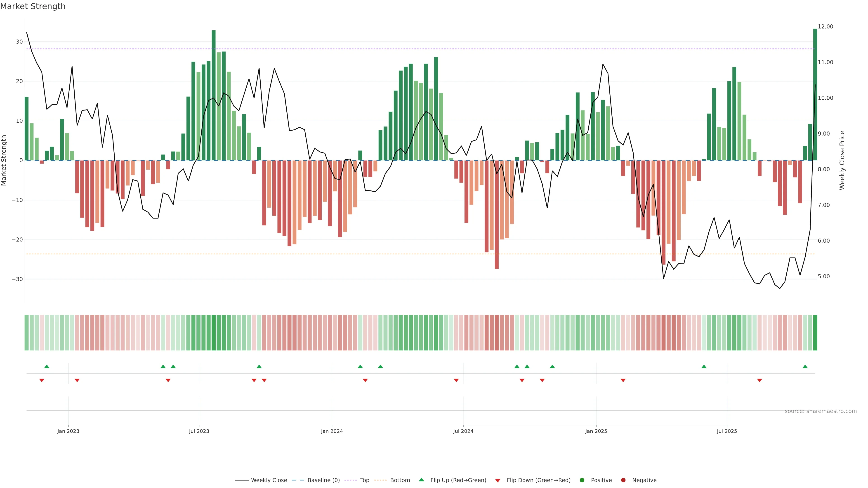Click the 12.00 right y-axis tick label
This screenshot has width=868, height=488.
825,27
